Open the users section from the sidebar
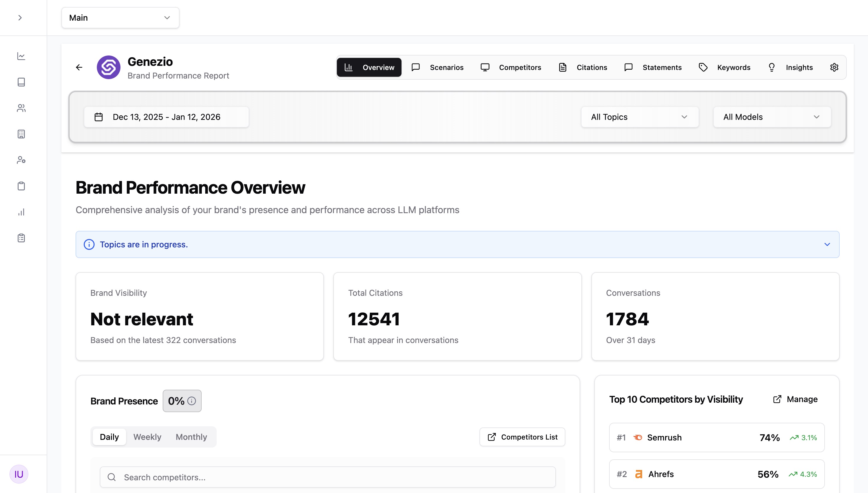This screenshot has height=493, width=868. click(x=21, y=108)
